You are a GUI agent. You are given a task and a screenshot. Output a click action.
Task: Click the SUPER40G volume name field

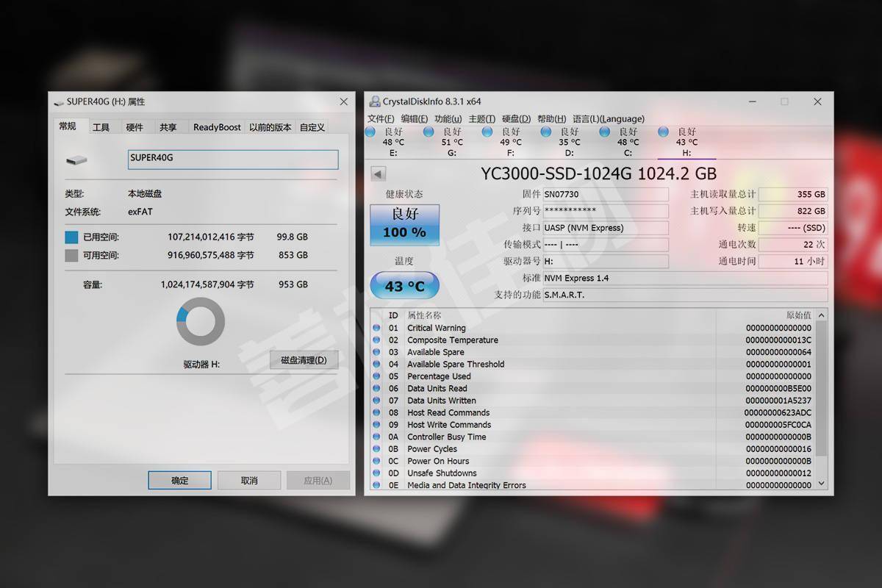point(233,159)
